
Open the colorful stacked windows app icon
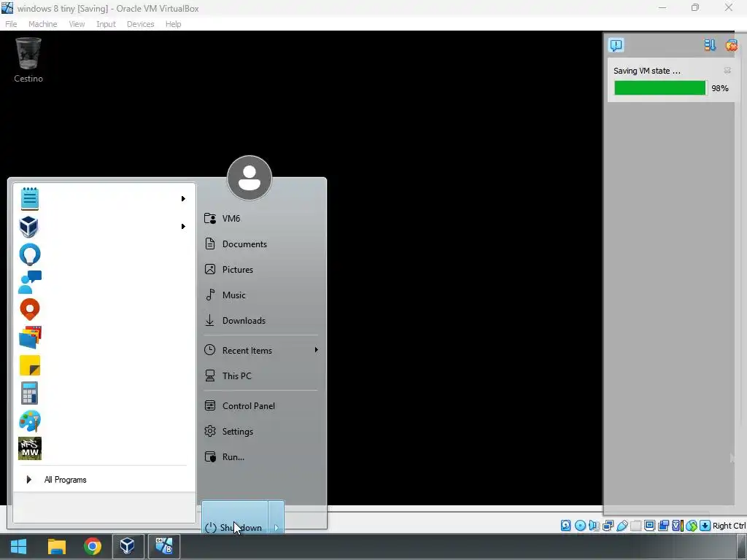(x=30, y=338)
